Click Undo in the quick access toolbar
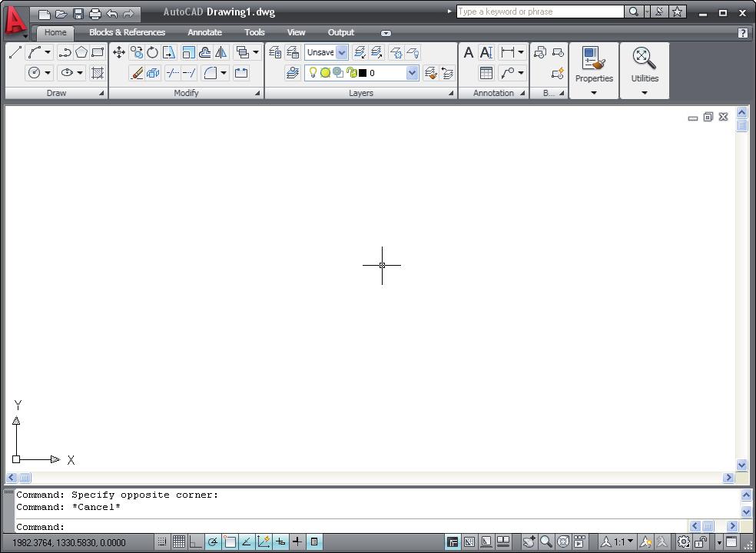 (x=111, y=14)
